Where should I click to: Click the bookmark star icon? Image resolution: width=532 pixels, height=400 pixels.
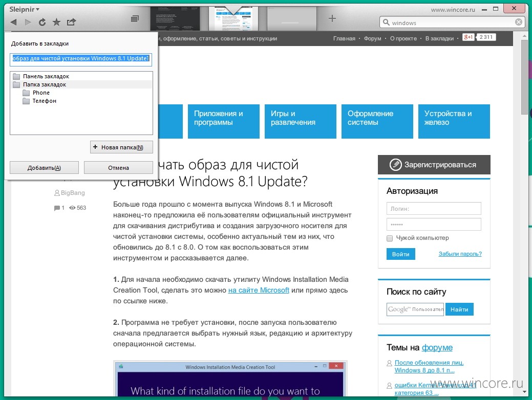pyautogui.click(x=56, y=23)
